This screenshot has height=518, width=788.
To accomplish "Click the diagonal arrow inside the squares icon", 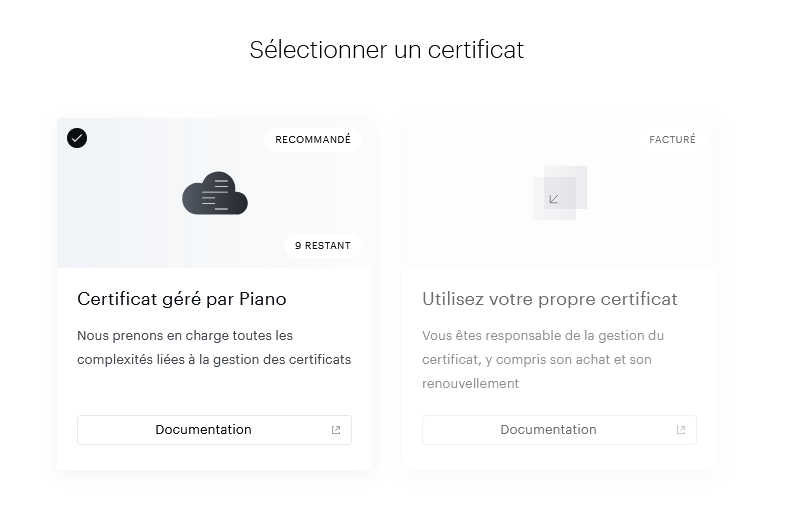I will click(554, 199).
